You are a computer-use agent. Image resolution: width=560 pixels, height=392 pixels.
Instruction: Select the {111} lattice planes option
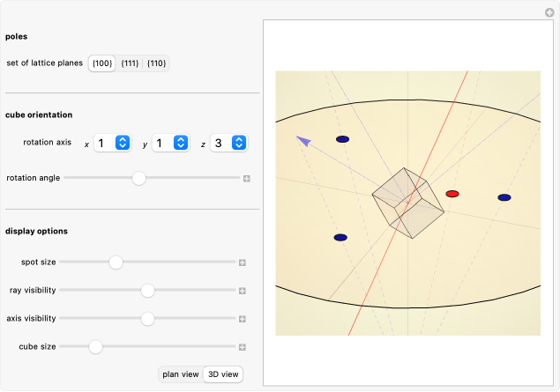(x=130, y=63)
